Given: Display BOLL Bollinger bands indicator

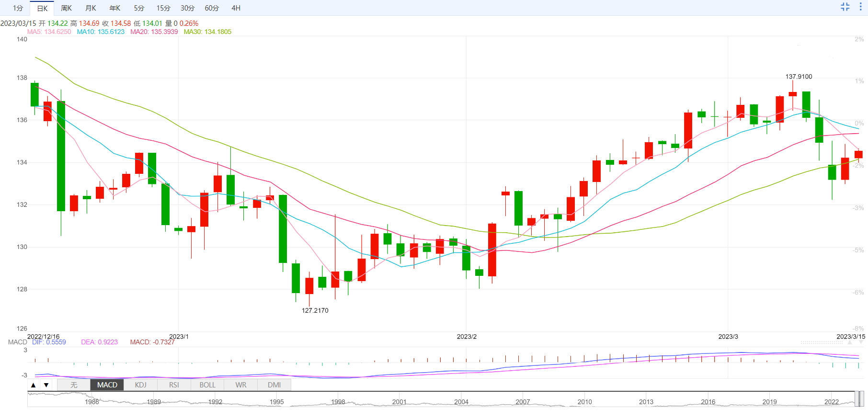Looking at the screenshot, I should [207, 385].
